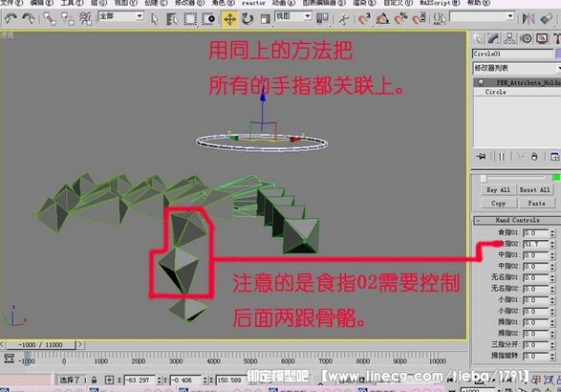Click the Align tool icon

[546, 18]
